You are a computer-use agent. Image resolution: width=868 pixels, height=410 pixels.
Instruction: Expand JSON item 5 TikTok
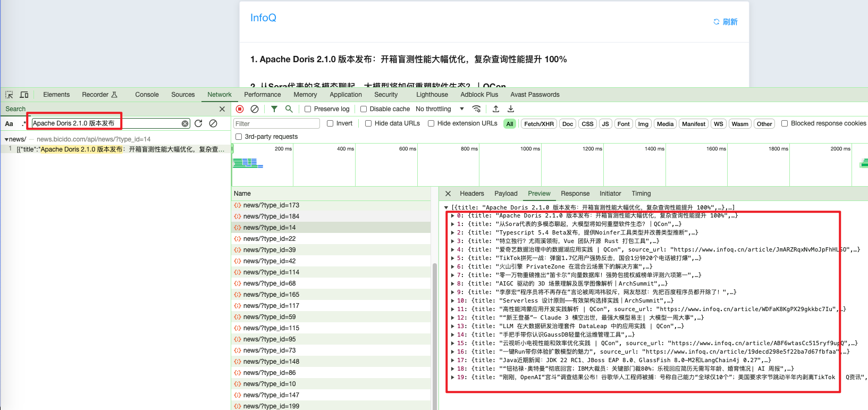click(x=453, y=258)
